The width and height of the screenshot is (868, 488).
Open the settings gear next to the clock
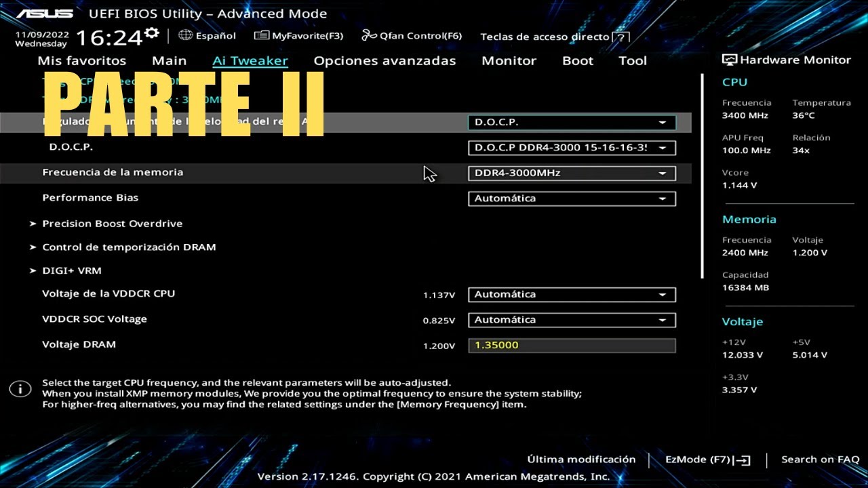tap(152, 33)
